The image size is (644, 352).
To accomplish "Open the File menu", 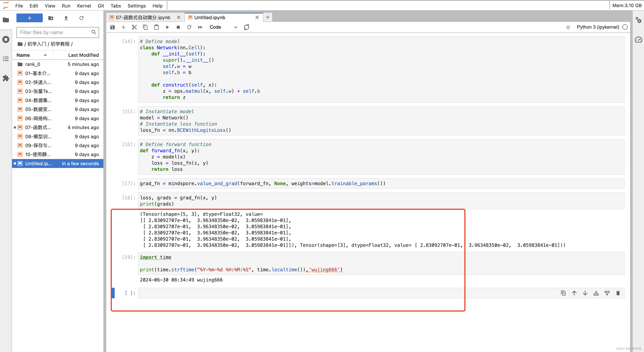I will [19, 5].
